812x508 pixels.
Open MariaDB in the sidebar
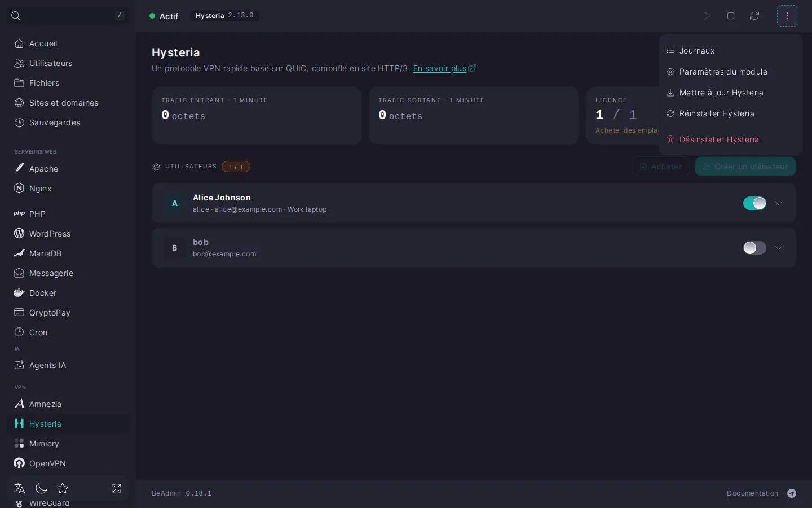pos(68,253)
